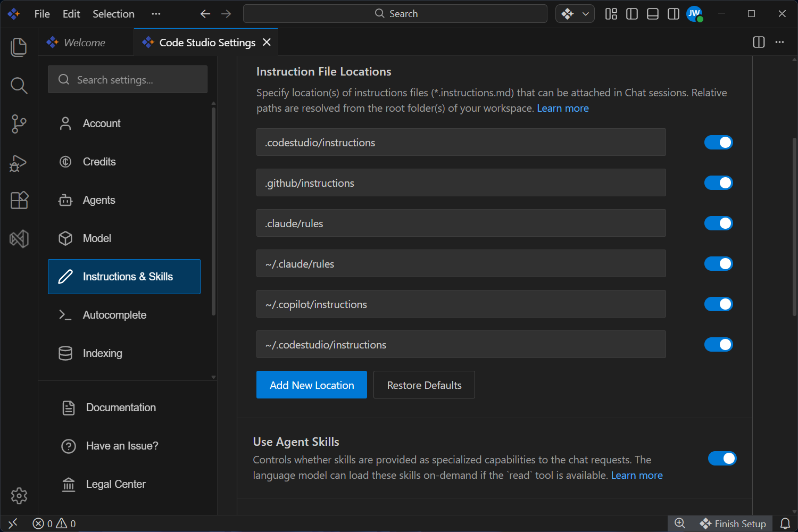This screenshot has width=798, height=532.
Task: Go forward with the right arrow
Action: [226, 14]
